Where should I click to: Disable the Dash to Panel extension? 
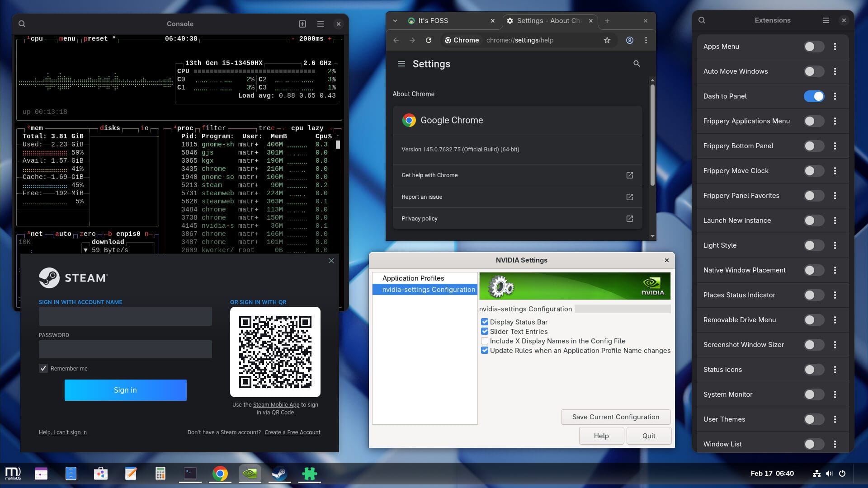tap(813, 96)
